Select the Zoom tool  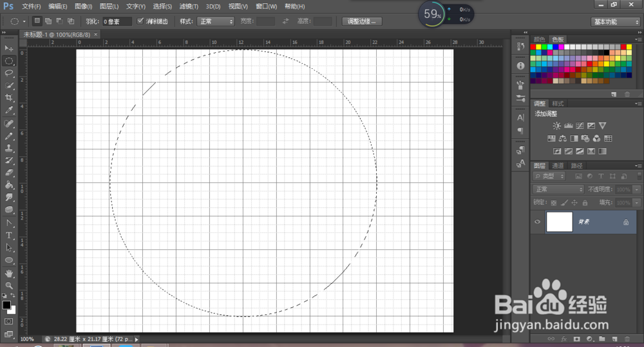click(x=8, y=285)
